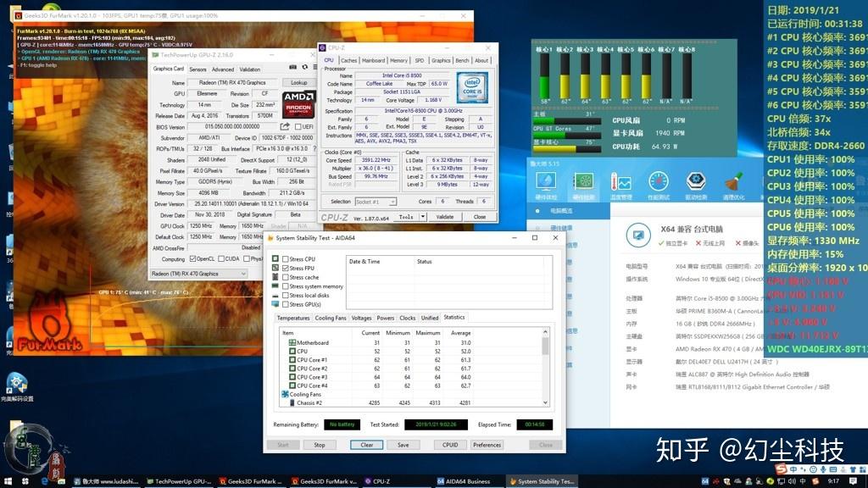Open Preferences in AIDA64 stability test
The height and width of the screenshot is (488, 868).
[487, 445]
